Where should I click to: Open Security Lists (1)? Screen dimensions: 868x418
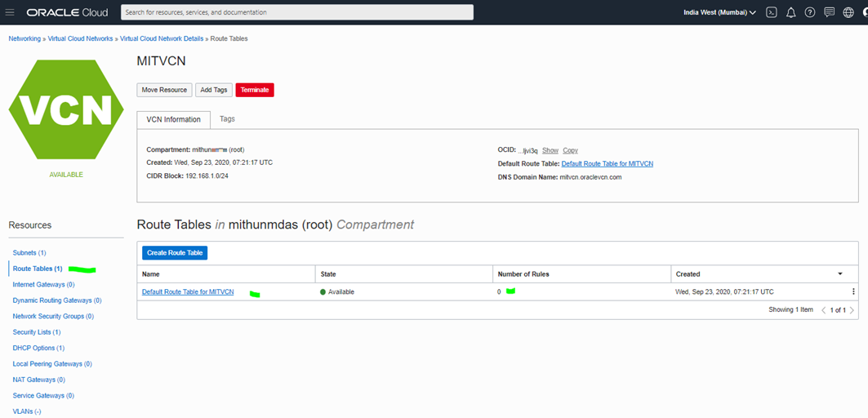click(37, 332)
